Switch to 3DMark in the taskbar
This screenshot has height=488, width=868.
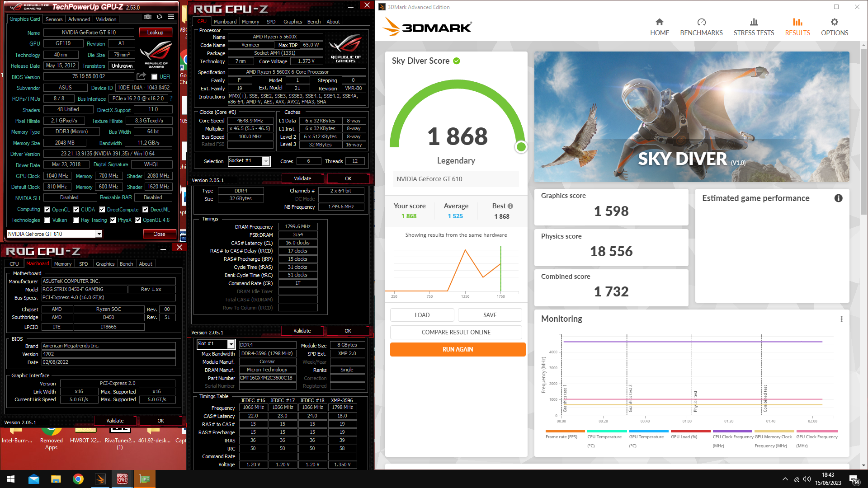pyautogui.click(x=100, y=479)
